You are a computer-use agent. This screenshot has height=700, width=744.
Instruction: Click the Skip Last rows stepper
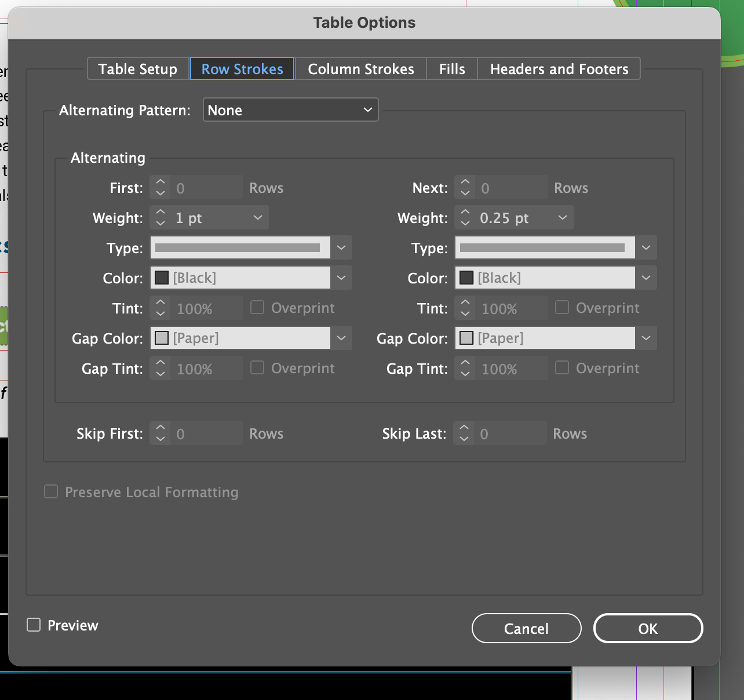[x=464, y=433]
